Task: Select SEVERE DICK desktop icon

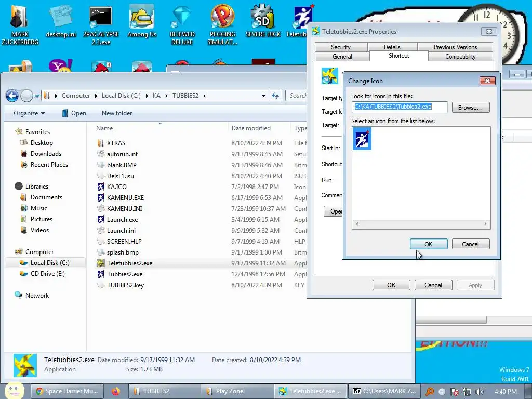Action: coord(263,21)
